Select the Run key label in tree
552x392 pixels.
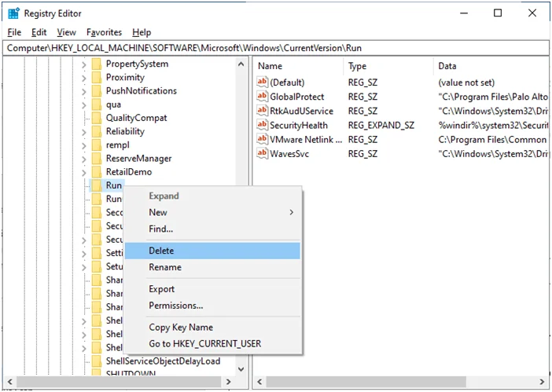point(114,185)
